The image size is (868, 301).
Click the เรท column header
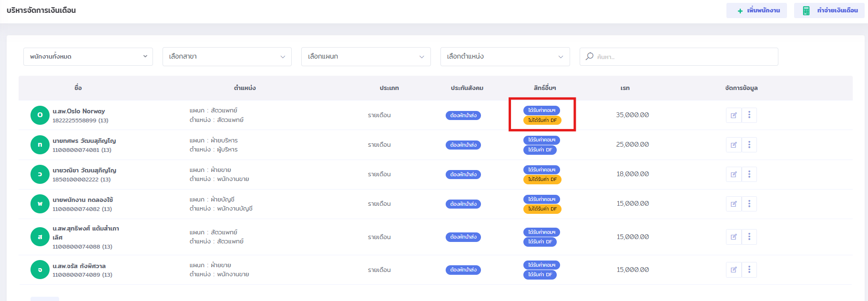[x=625, y=88]
